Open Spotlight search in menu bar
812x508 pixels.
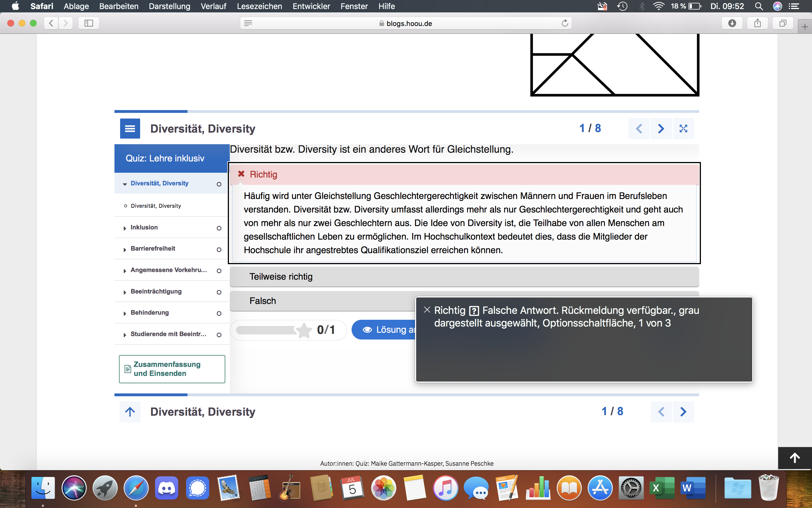tap(759, 6)
